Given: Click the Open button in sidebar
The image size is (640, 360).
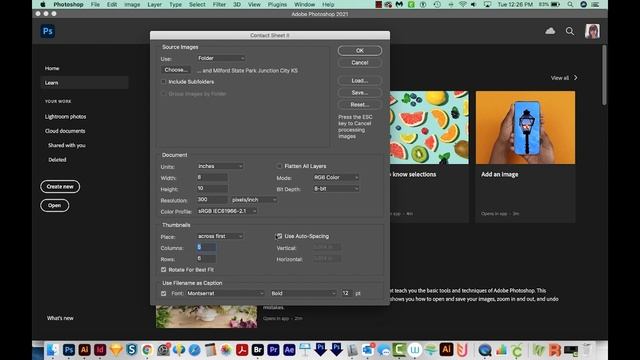Looking at the screenshot, I should (x=54, y=205).
